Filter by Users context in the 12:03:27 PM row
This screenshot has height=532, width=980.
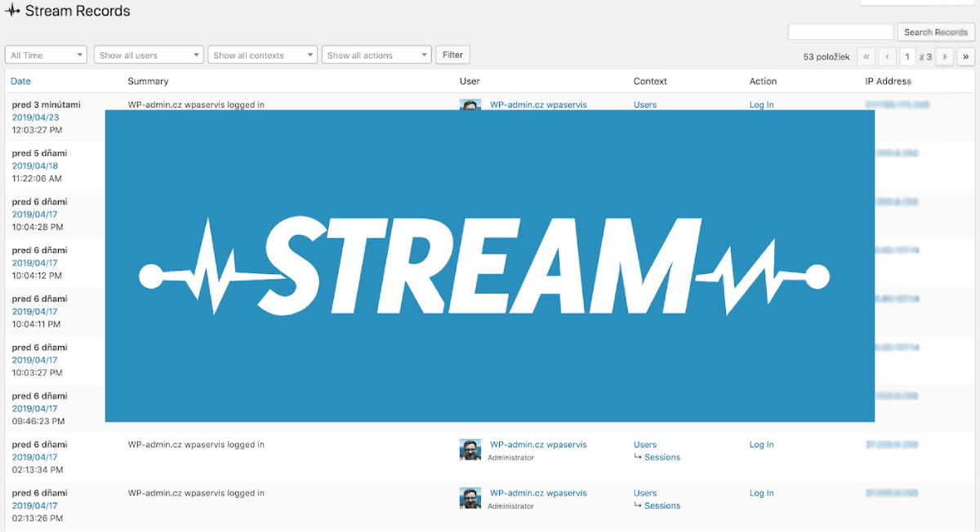(645, 104)
